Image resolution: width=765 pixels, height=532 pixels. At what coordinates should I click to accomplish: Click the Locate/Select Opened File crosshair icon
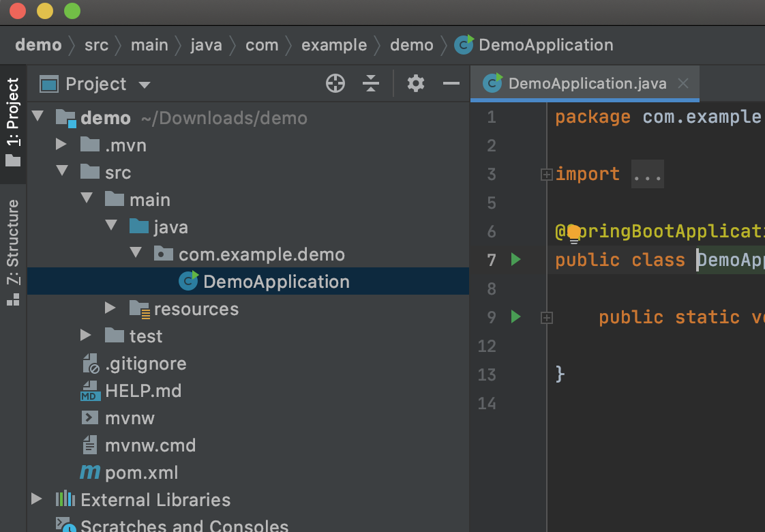coord(335,83)
